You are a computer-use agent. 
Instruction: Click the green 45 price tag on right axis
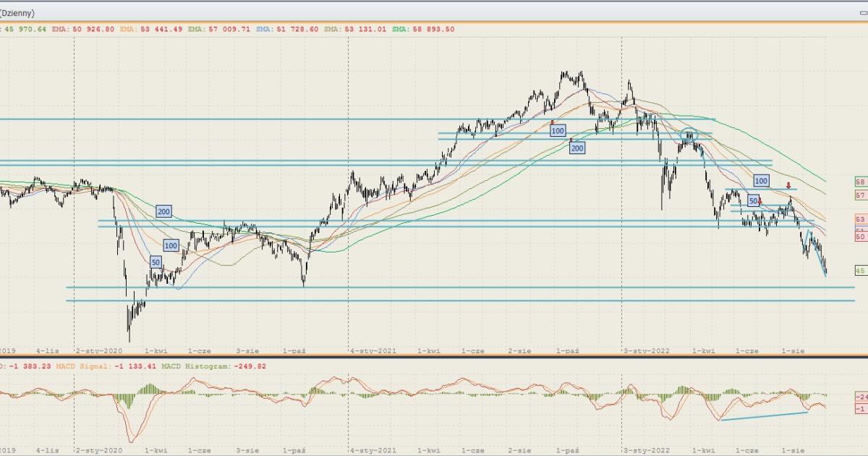point(861,271)
